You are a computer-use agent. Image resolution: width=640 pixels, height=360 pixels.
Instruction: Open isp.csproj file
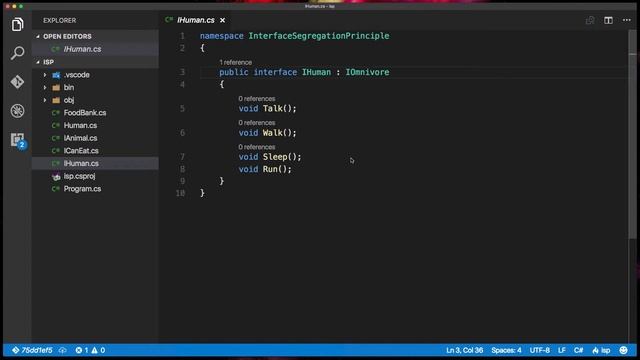[x=96, y=176]
